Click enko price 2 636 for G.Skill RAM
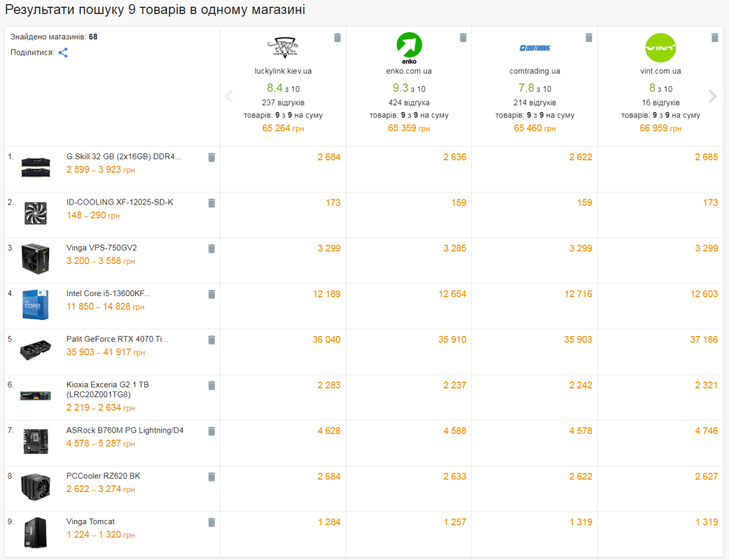 point(454,157)
